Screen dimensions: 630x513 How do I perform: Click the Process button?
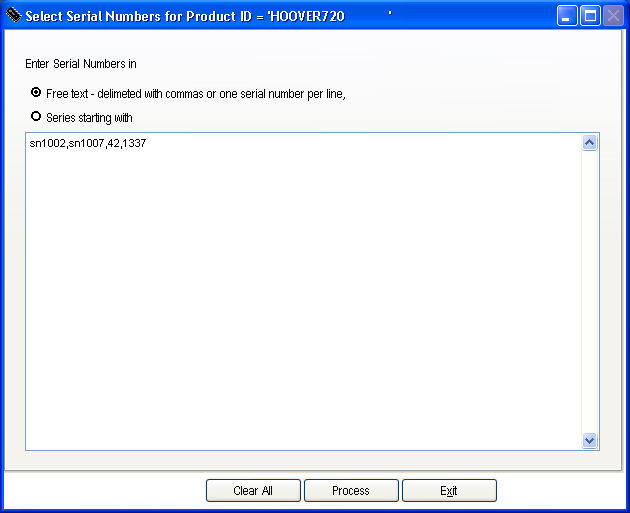351,491
